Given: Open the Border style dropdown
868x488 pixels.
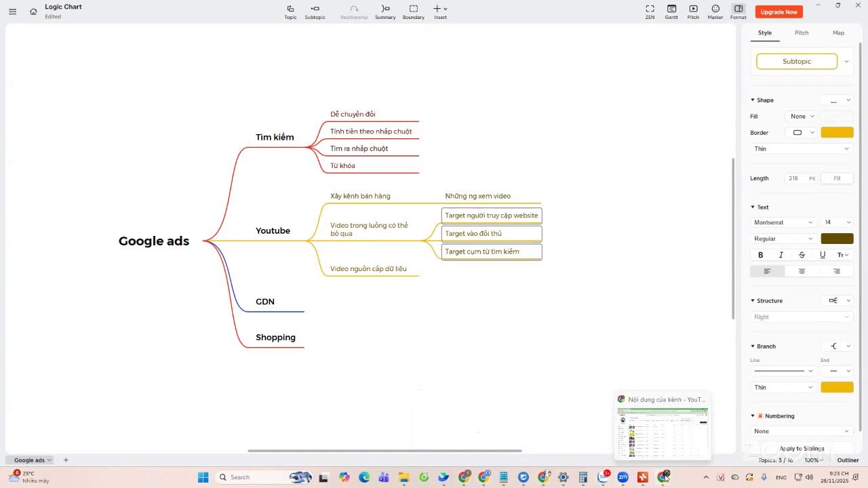Looking at the screenshot, I should 802,133.
